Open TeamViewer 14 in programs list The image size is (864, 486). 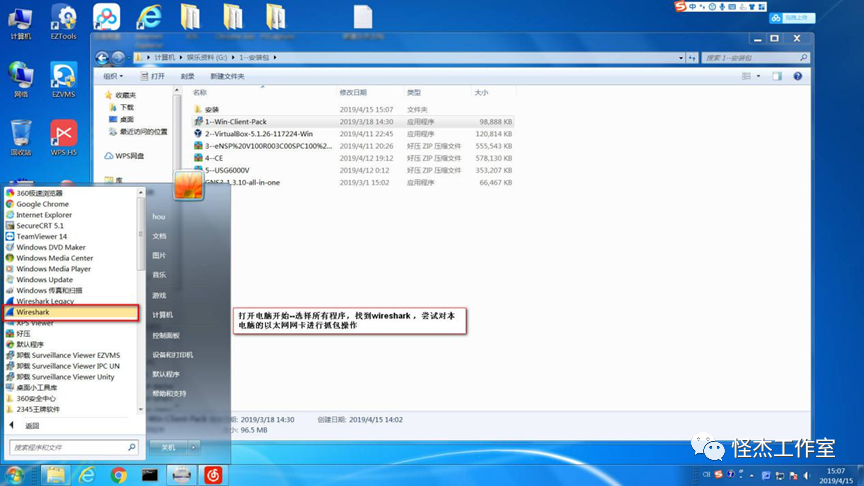41,236
